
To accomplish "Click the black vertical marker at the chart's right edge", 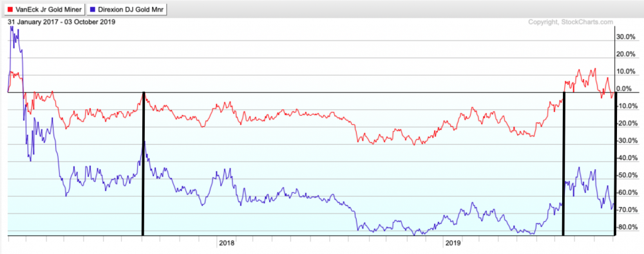I will tap(615, 164).
